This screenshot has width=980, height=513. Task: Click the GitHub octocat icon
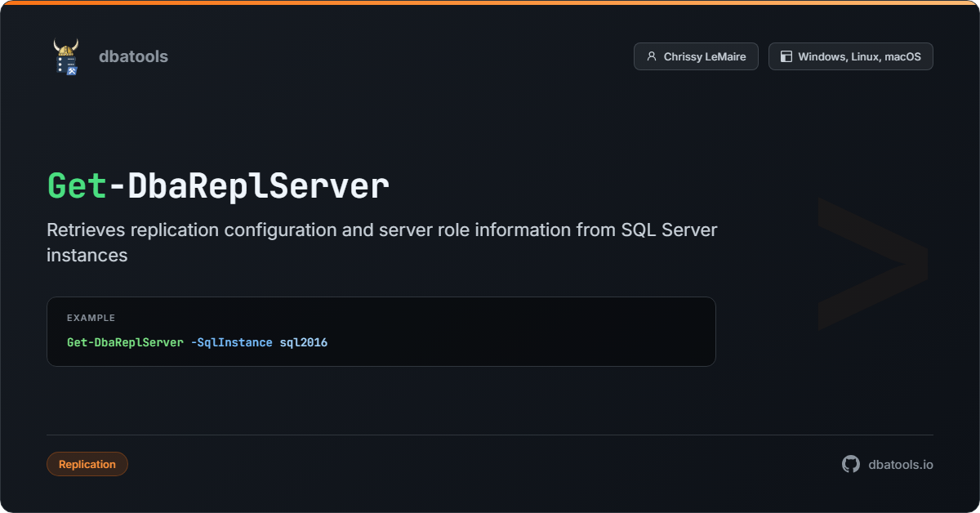tap(851, 464)
